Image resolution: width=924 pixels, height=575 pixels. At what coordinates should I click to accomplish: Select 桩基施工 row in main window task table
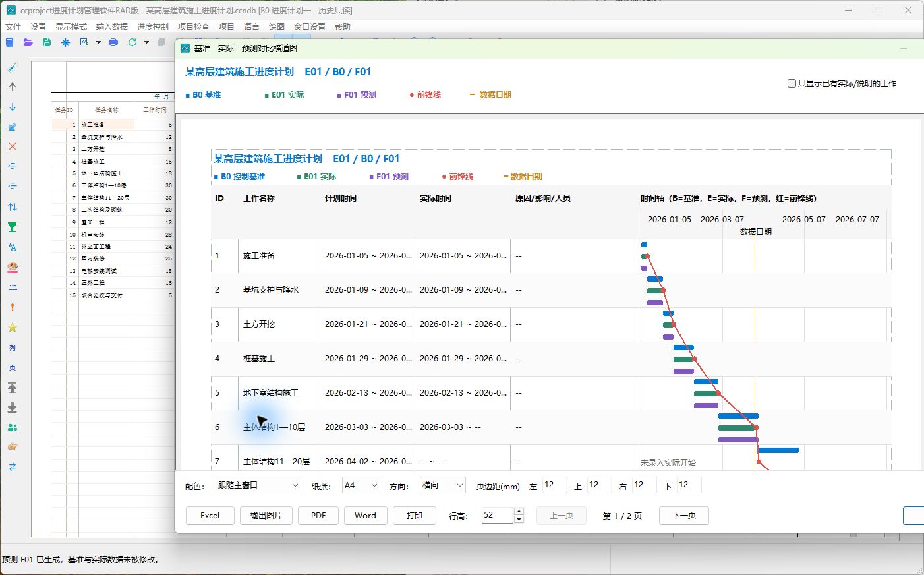click(113, 161)
